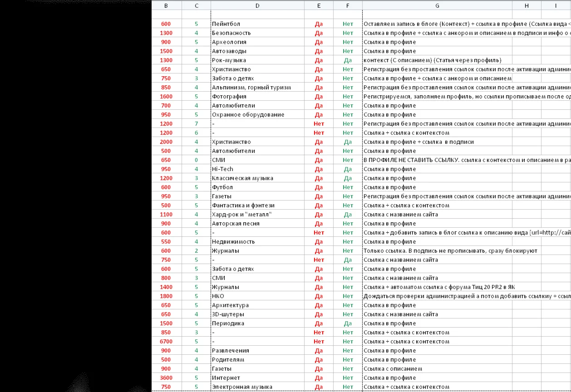Select the column F header
Viewport: 571px width, 392px height.
click(347, 5)
